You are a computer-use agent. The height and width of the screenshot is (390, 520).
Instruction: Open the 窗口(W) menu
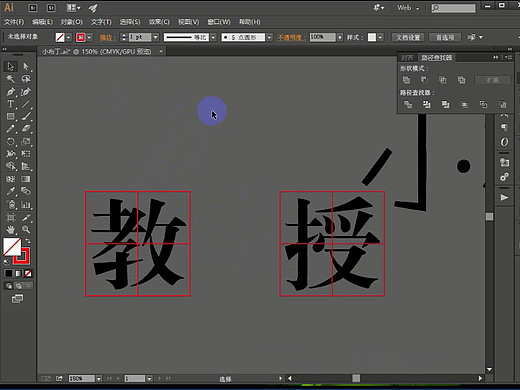219,22
